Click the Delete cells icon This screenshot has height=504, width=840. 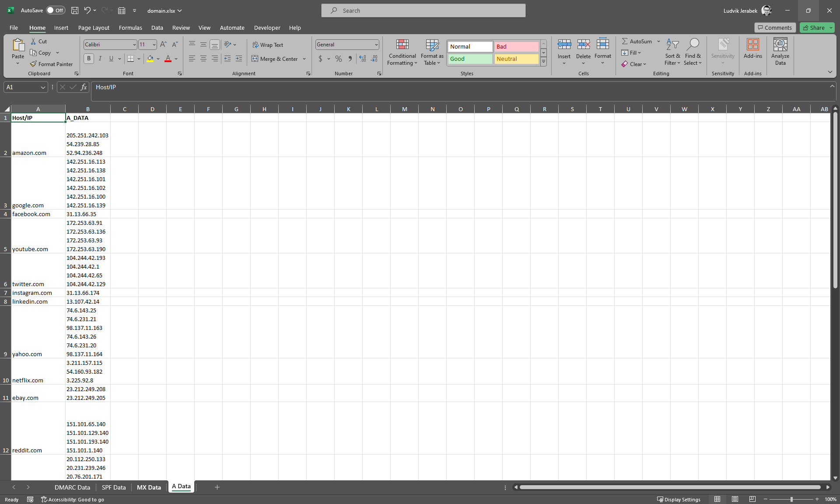583,44
